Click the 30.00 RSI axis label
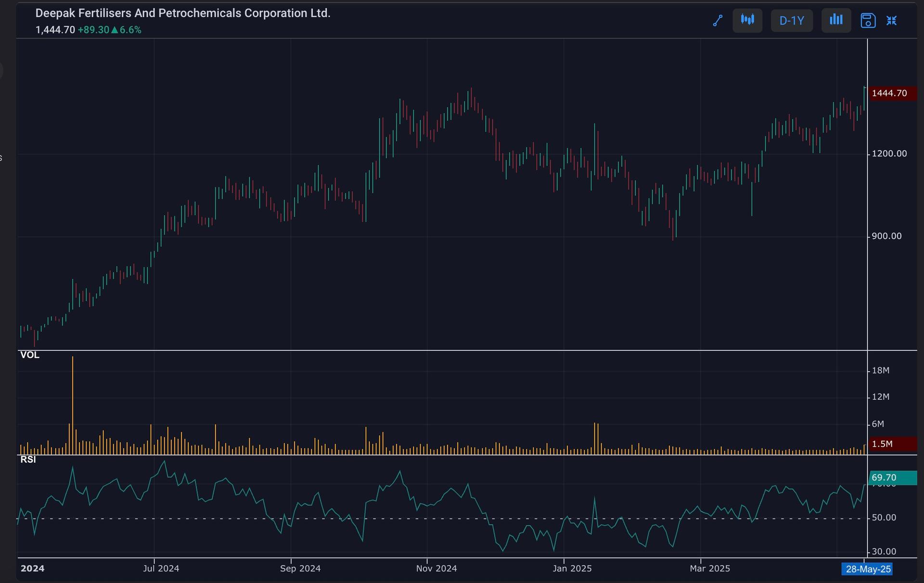 pyautogui.click(x=884, y=552)
